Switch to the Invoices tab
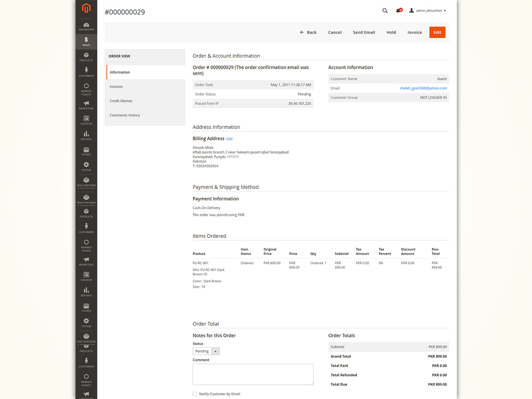 point(116,86)
